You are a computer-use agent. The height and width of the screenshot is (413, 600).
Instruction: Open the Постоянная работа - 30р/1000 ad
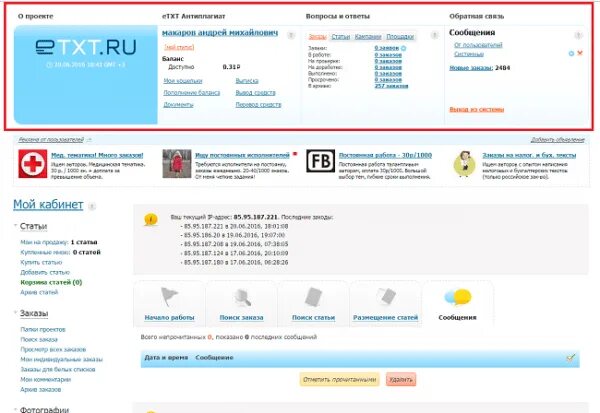385,155
